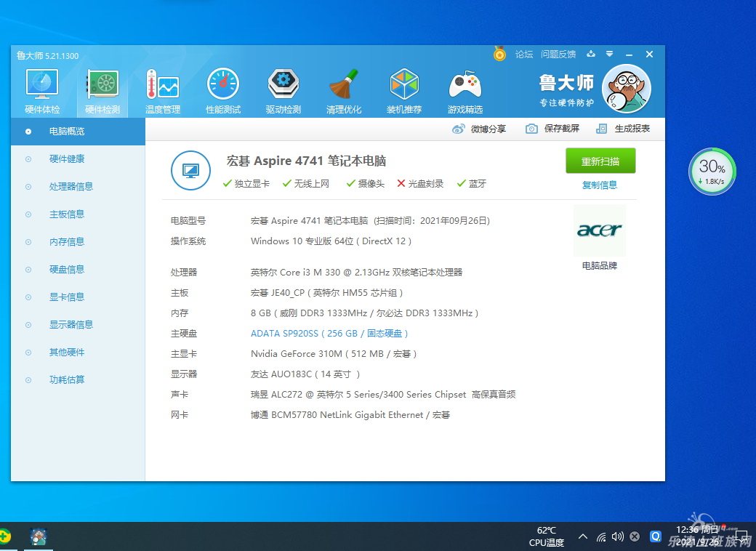The image size is (756, 551).
Task: Select 处理器信息 in the left sidebar
Action: pos(71,187)
